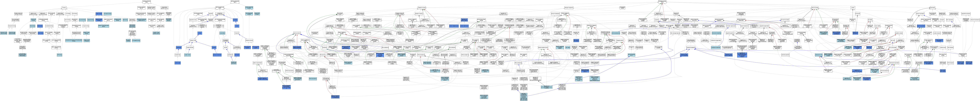Click the 'DNA repair' node
The height and width of the screenshot is (101, 980).
[568, 48]
